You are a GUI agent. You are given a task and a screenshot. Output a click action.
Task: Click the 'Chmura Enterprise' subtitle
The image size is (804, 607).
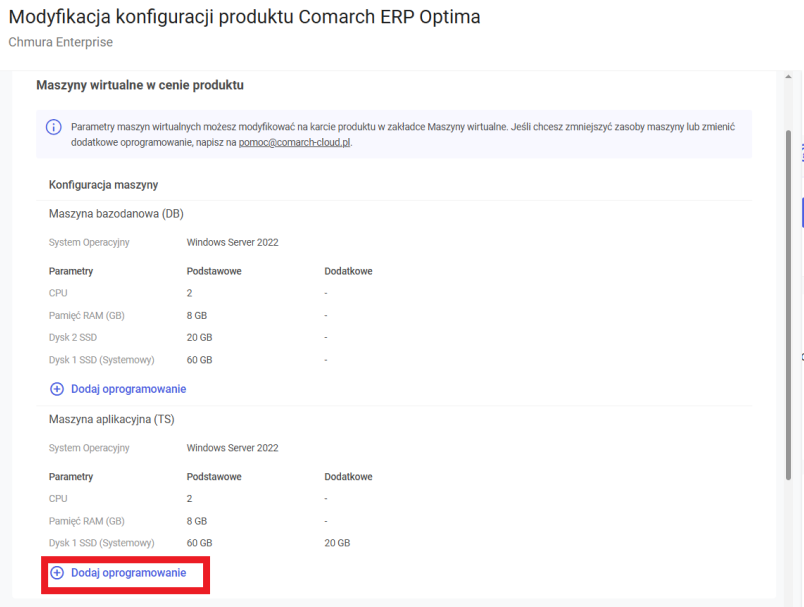click(61, 42)
